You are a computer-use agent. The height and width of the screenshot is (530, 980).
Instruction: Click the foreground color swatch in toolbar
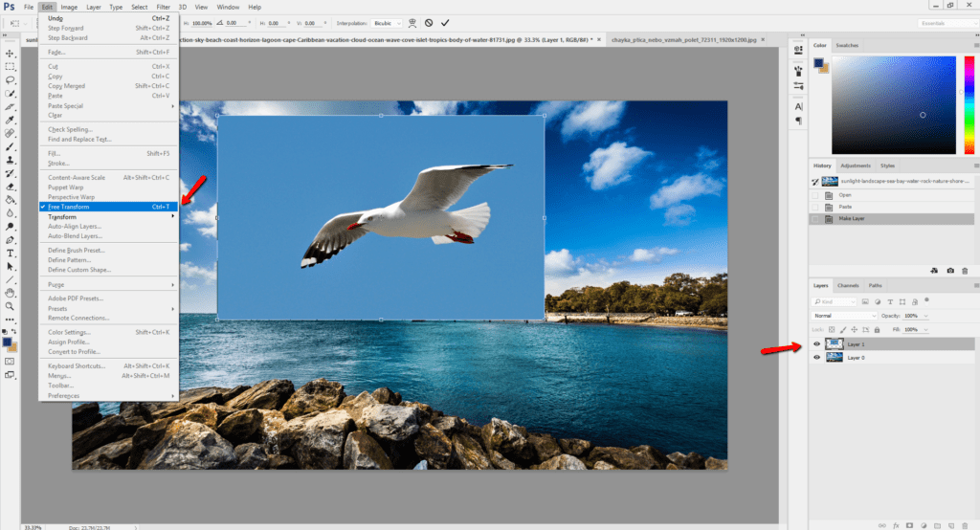point(8,342)
